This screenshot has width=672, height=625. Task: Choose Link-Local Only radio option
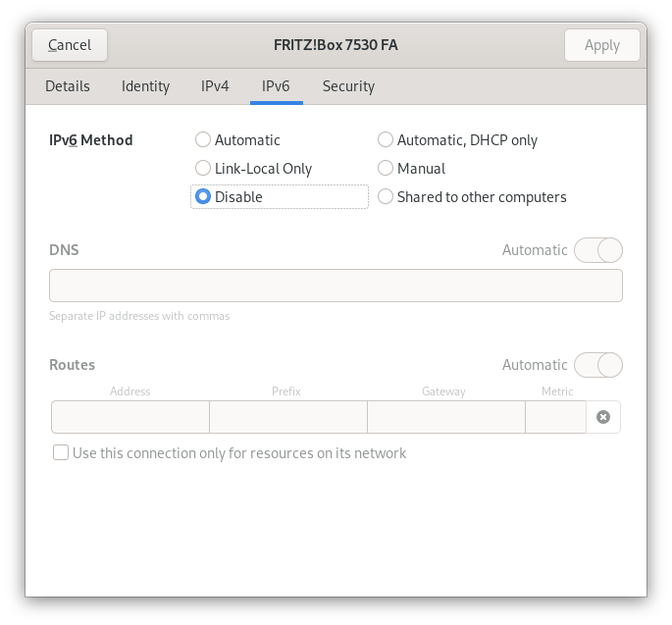point(203,169)
